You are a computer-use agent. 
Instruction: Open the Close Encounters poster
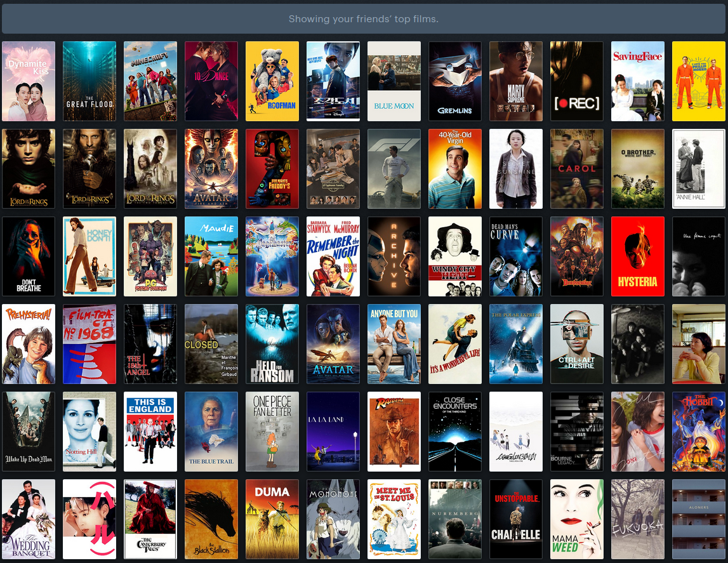click(455, 432)
